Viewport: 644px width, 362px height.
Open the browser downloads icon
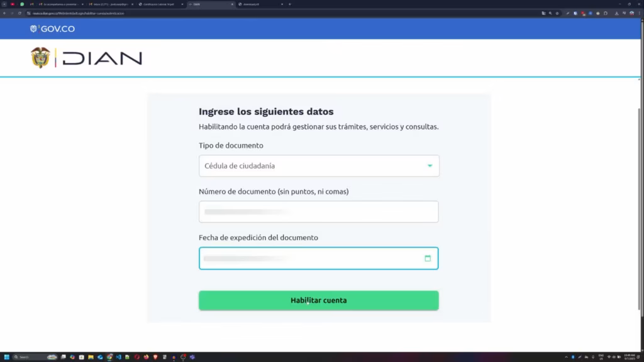pos(616,13)
